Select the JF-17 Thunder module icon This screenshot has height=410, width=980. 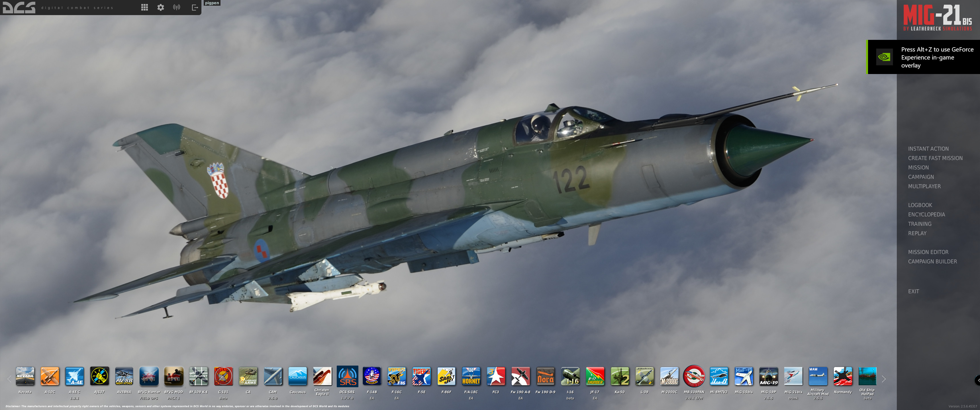(595, 376)
